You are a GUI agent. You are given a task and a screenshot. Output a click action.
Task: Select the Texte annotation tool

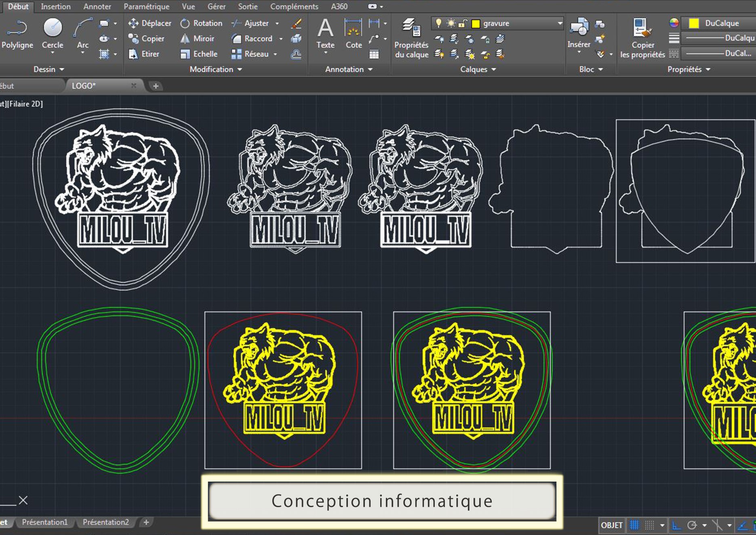point(325,34)
